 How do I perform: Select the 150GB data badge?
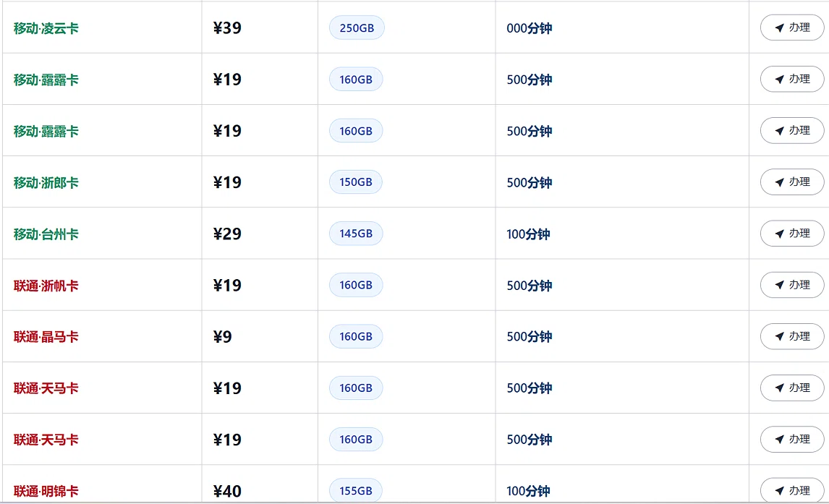tap(356, 181)
